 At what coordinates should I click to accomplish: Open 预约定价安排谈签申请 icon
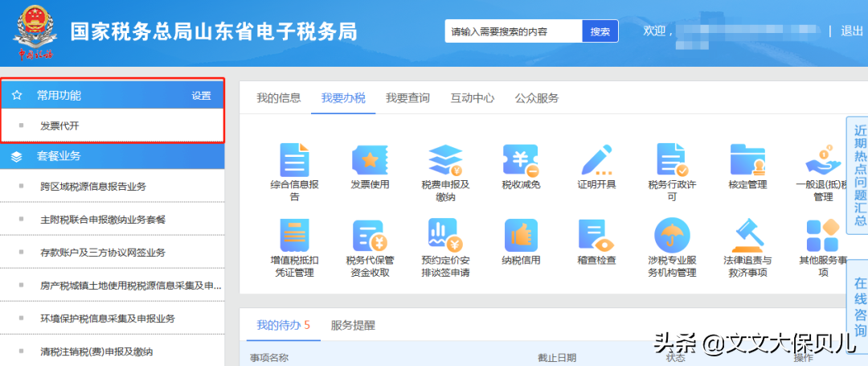[445, 236]
